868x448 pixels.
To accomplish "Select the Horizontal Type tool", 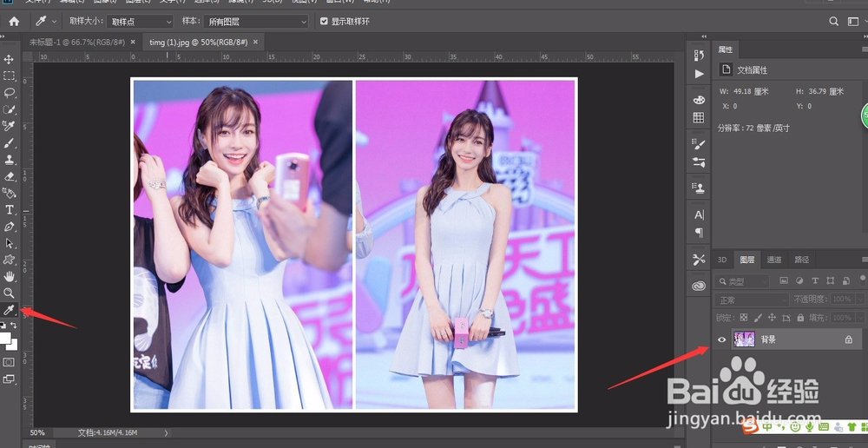I will point(9,210).
